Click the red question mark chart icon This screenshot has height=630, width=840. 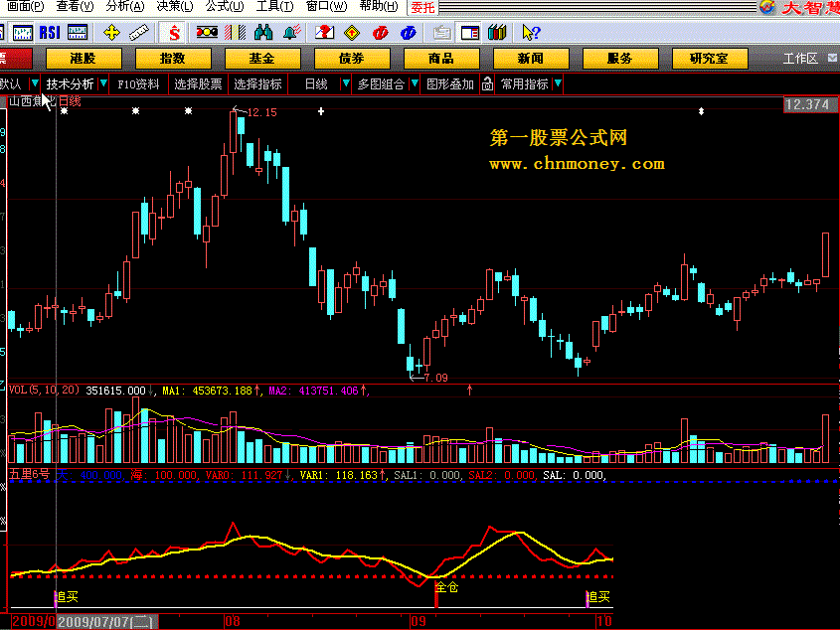pos(324,33)
